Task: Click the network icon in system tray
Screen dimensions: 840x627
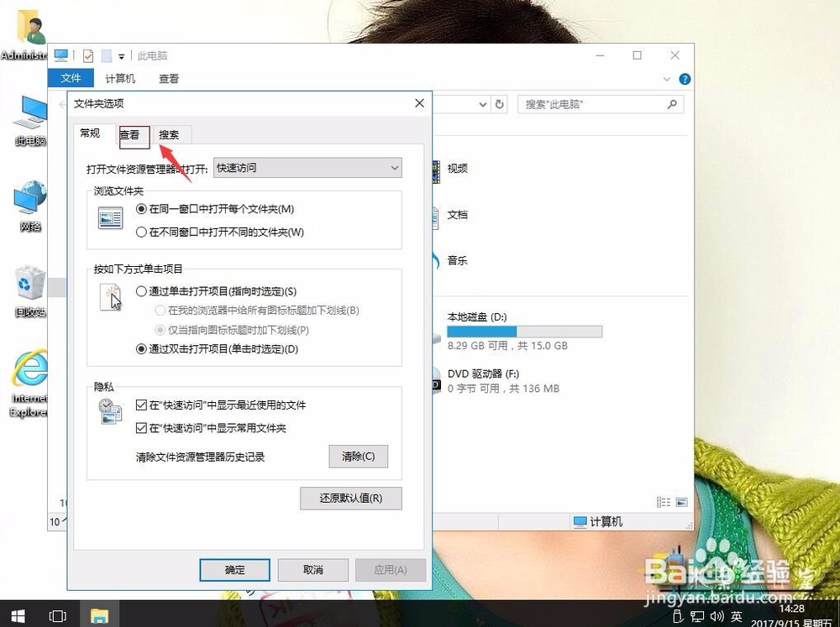Action: tap(697, 617)
